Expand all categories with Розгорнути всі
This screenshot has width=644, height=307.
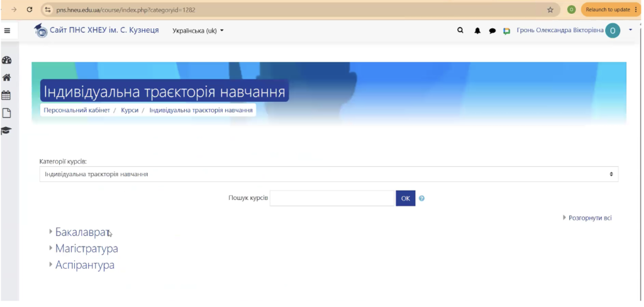click(x=590, y=218)
